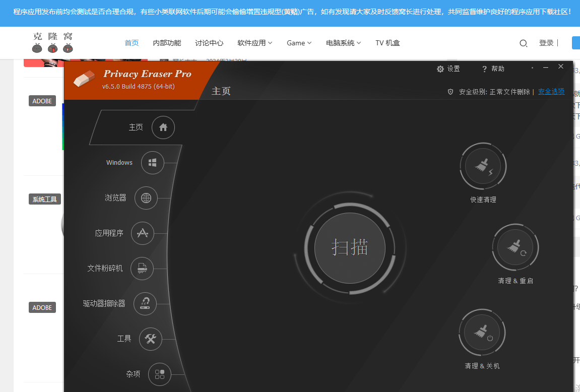Click the top blue announcement banner text
The width and height of the screenshot is (580, 392).
click(x=292, y=12)
